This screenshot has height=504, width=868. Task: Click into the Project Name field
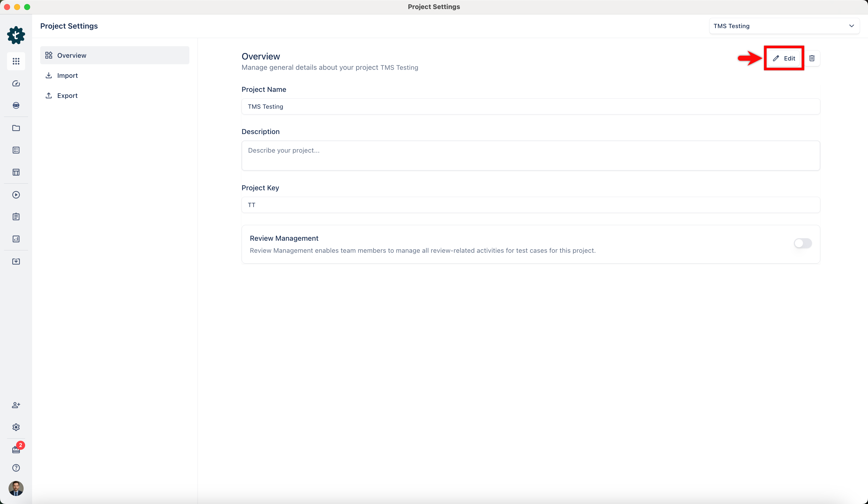coord(530,107)
